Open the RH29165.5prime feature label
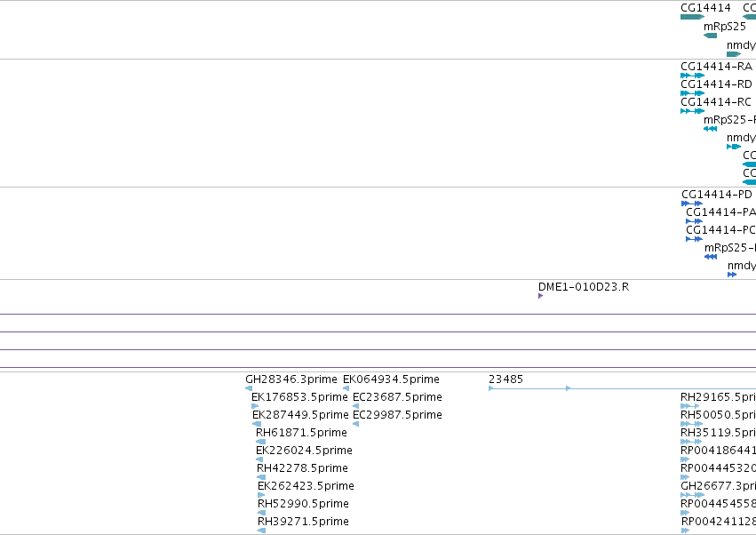Image resolution: width=756 pixels, height=535 pixels. pos(718,397)
